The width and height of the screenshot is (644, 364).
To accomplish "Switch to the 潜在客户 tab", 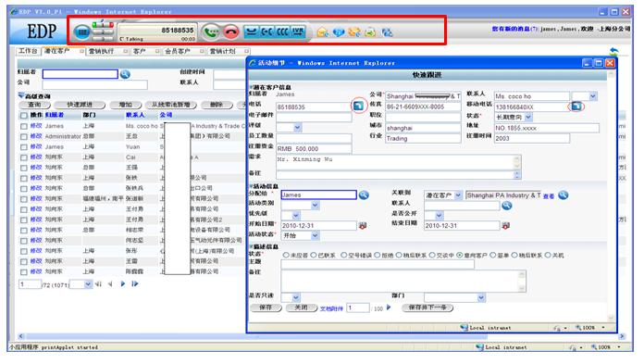I will [x=57, y=51].
